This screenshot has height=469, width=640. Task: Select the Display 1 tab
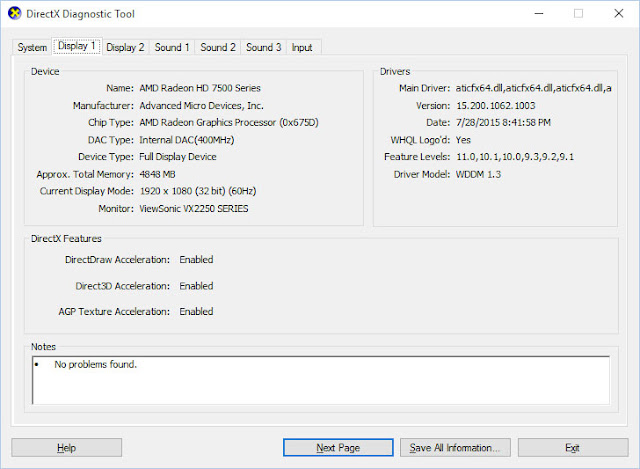[77, 46]
